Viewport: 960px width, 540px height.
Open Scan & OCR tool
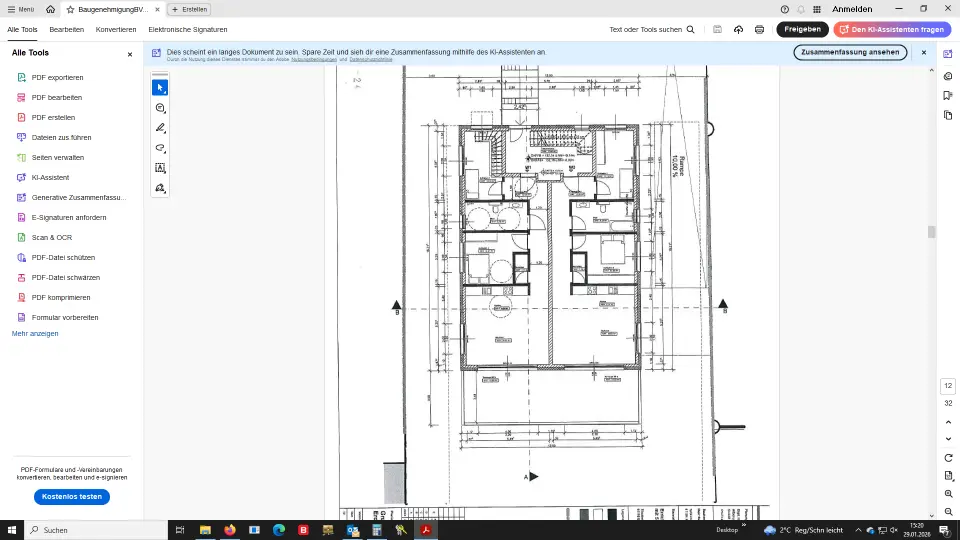click(51, 237)
